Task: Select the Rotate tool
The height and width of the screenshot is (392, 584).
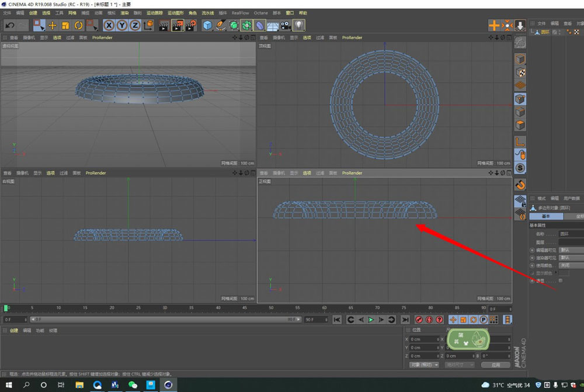Action: pos(78,25)
